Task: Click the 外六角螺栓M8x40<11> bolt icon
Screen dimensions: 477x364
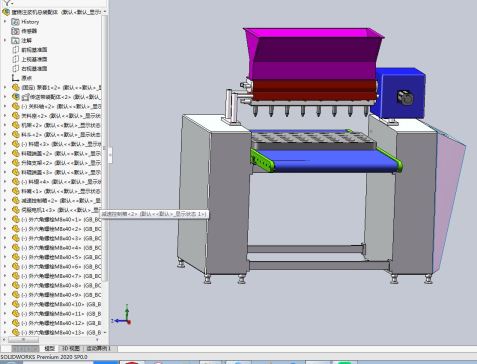Action: 16,313
